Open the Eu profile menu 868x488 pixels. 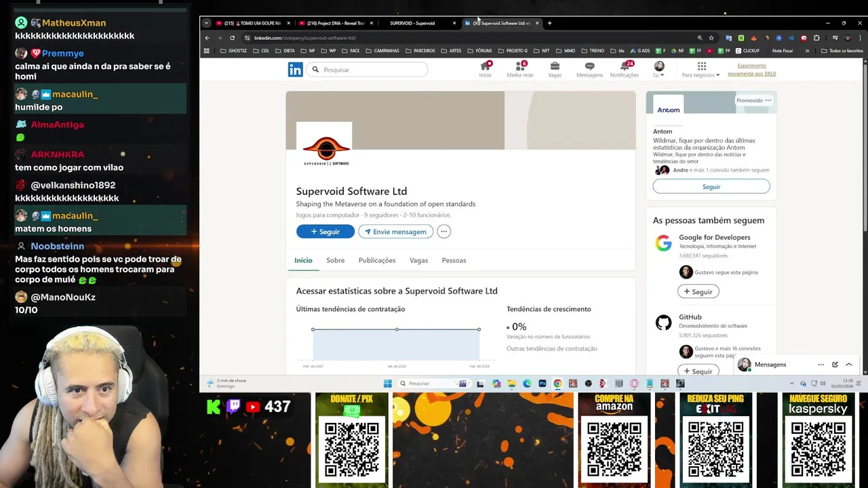[659, 69]
